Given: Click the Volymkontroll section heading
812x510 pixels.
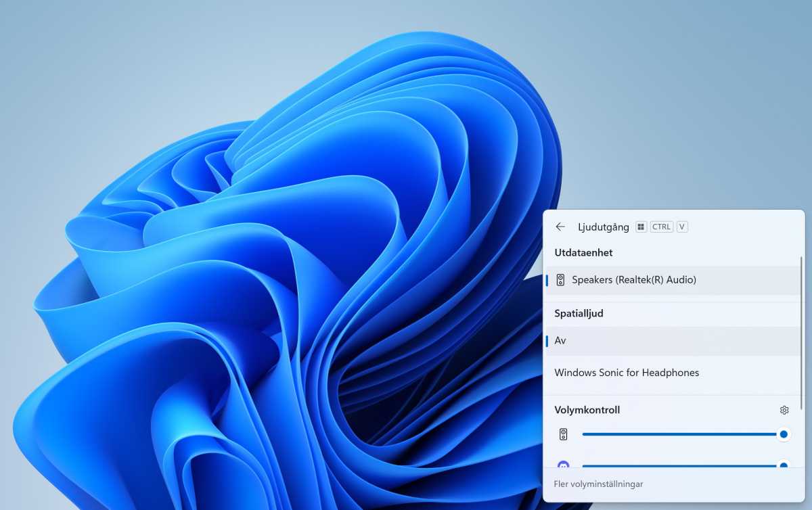Looking at the screenshot, I should (587, 410).
